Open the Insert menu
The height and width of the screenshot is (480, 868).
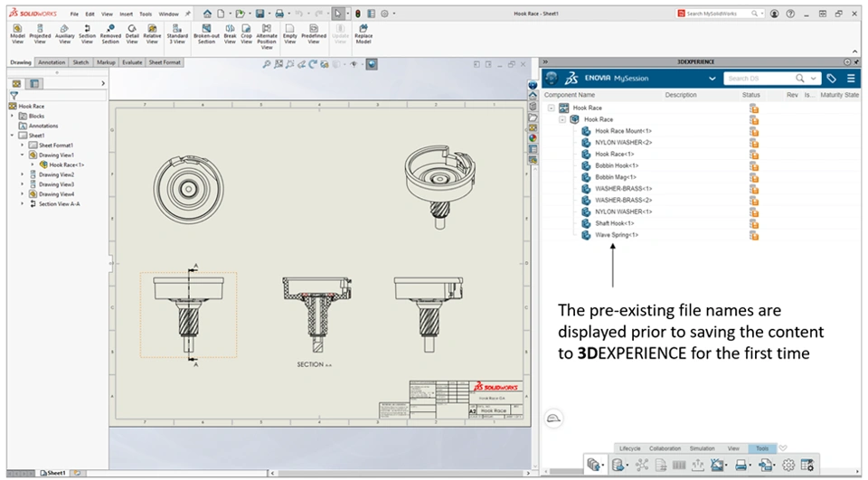tap(126, 14)
